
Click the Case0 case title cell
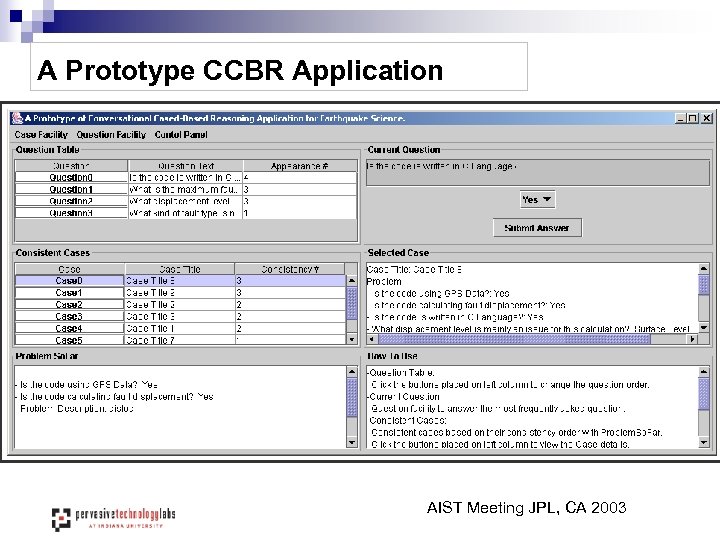pos(179,281)
